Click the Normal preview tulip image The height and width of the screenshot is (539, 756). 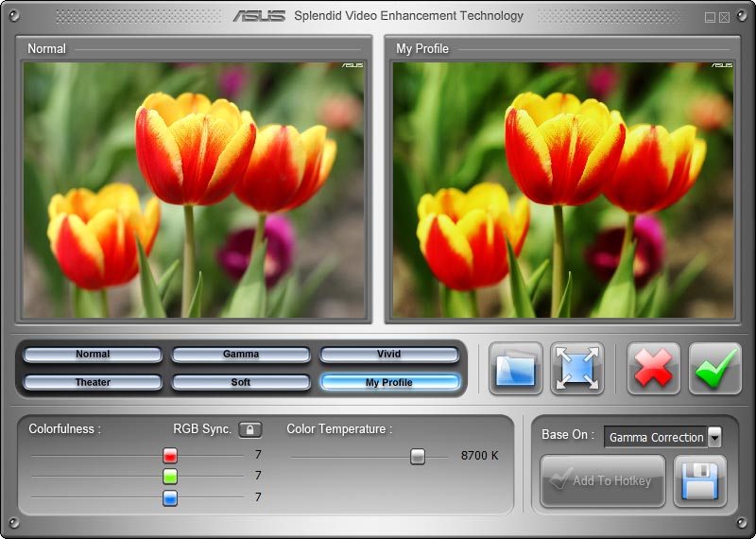194,190
